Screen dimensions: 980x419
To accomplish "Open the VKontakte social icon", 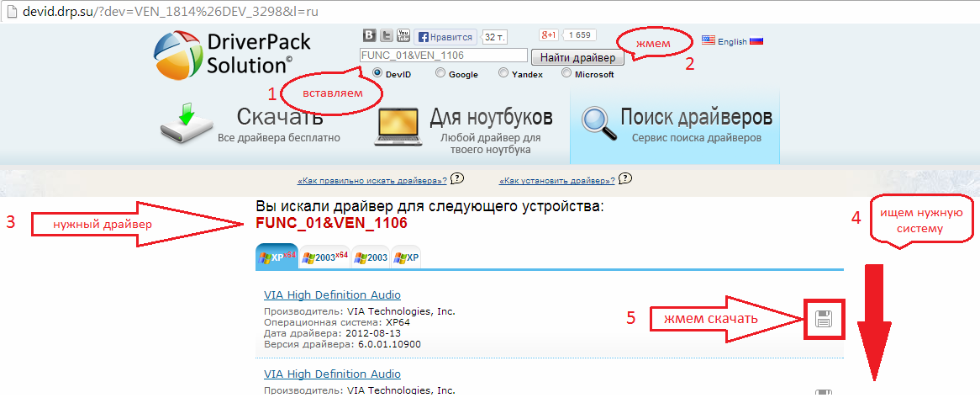I will tap(369, 35).
